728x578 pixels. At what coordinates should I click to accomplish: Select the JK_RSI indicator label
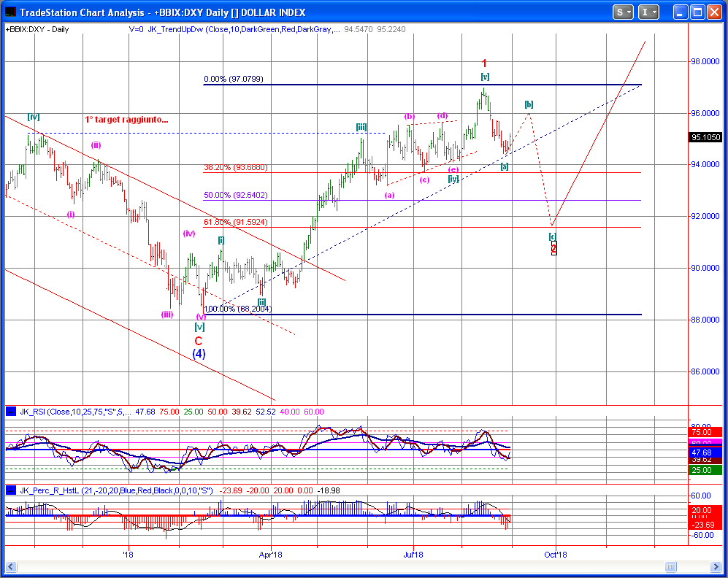pyautogui.click(x=75, y=412)
